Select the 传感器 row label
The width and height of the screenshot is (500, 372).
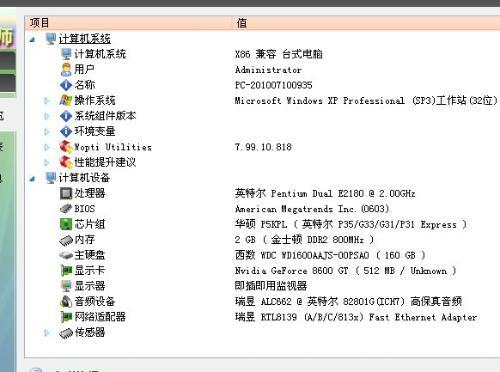pos(90,332)
